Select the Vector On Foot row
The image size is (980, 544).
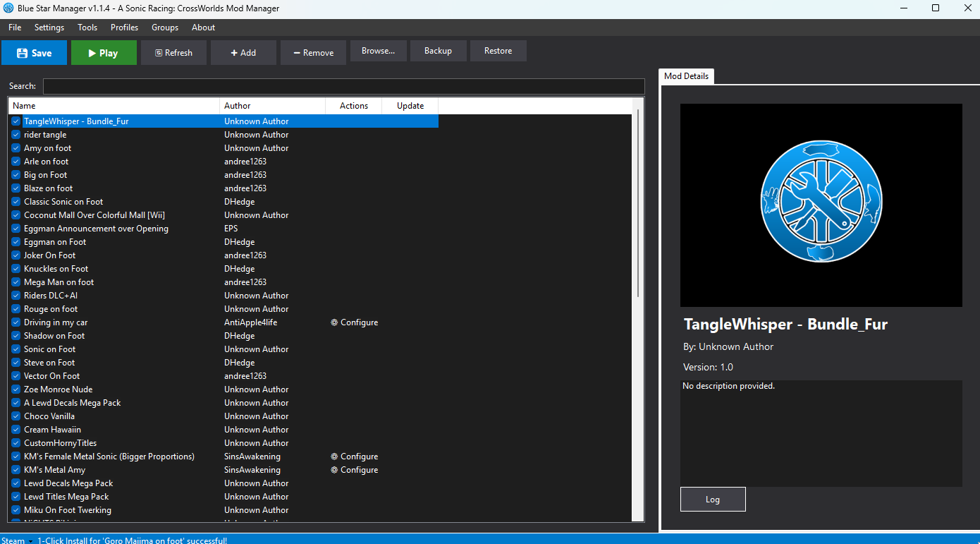tap(223, 376)
